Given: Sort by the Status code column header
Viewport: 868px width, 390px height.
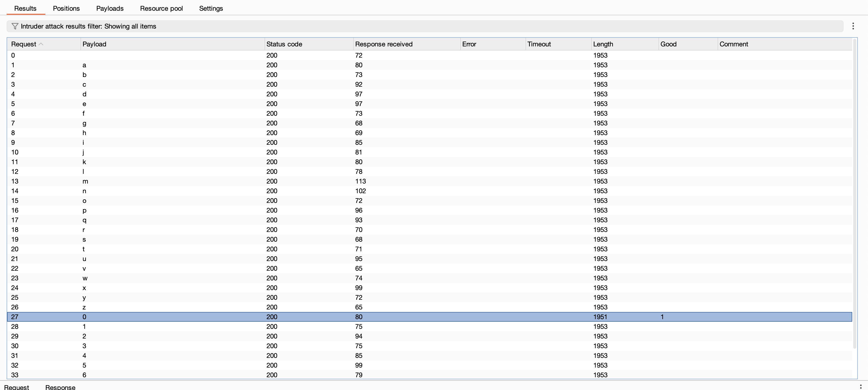Looking at the screenshot, I should (x=309, y=44).
